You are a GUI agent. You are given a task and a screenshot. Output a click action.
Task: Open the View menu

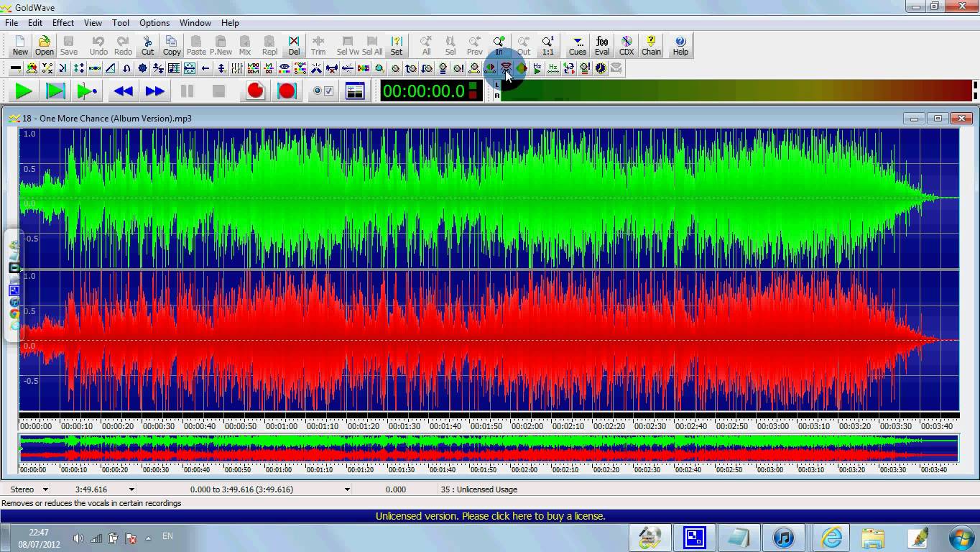[x=93, y=23]
